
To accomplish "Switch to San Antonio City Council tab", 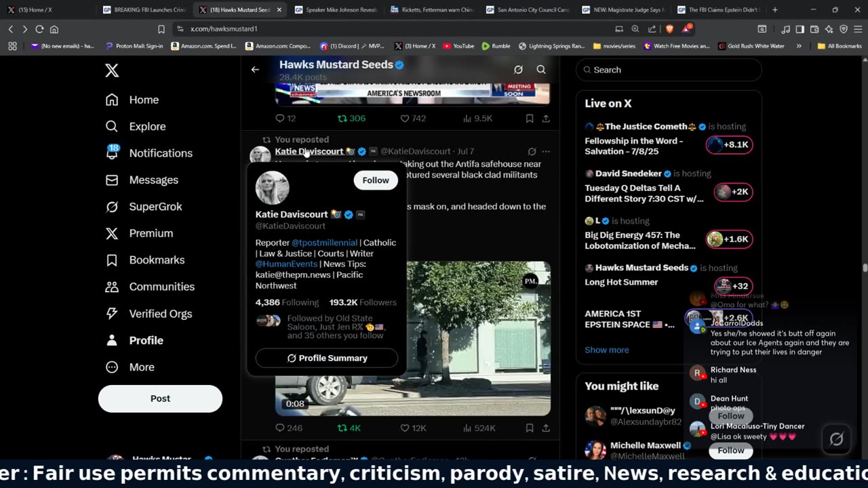I will [528, 9].
